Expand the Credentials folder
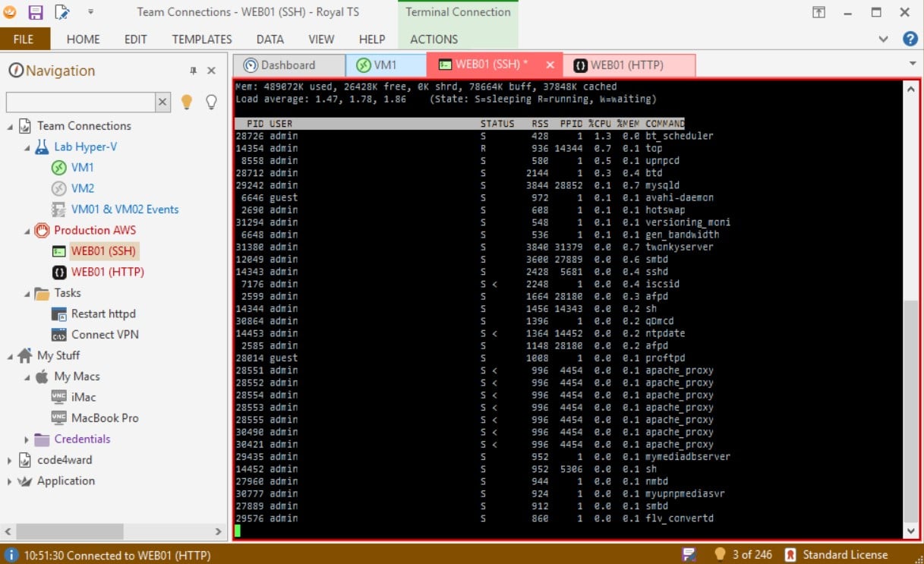This screenshot has height=564, width=924. (x=27, y=440)
